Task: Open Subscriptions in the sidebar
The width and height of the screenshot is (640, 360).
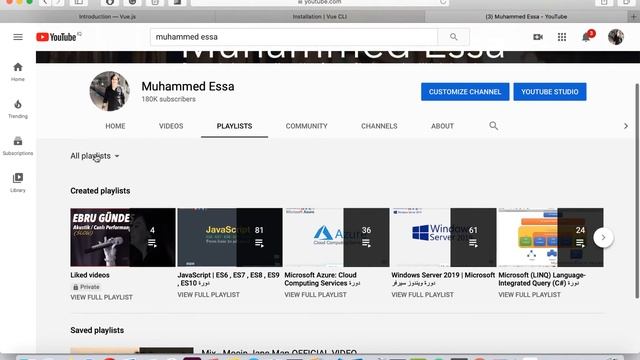Action: click(18, 146)
